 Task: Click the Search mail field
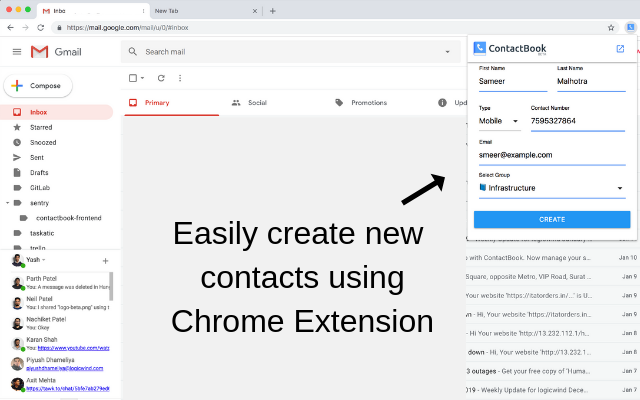pyautogui.click(x=290, y=52)
